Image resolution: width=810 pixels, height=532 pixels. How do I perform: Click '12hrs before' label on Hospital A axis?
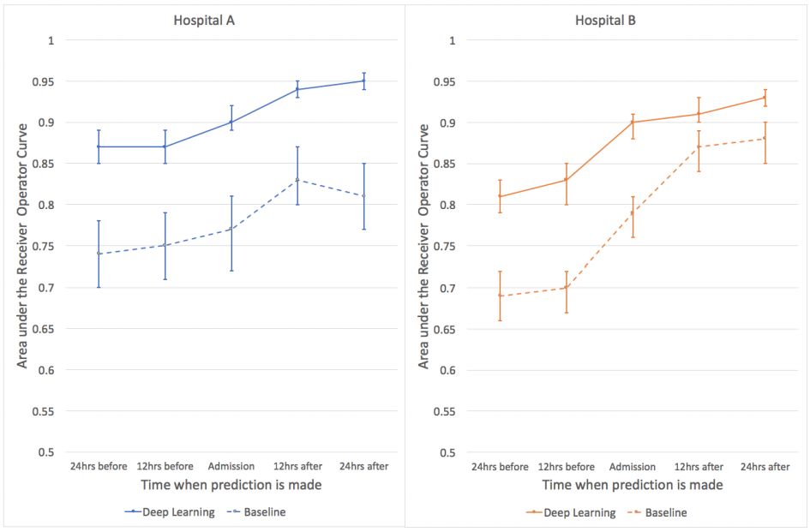pos(165,467)
